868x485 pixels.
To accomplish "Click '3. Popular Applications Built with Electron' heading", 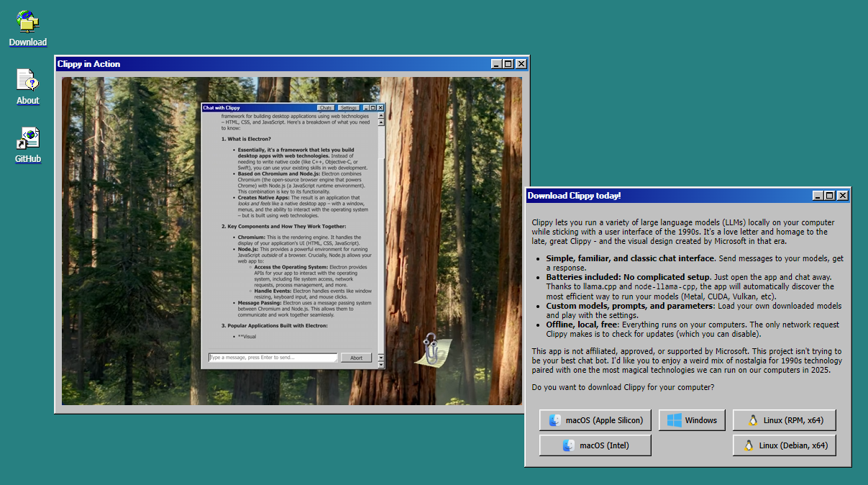I will coord(275,326).
